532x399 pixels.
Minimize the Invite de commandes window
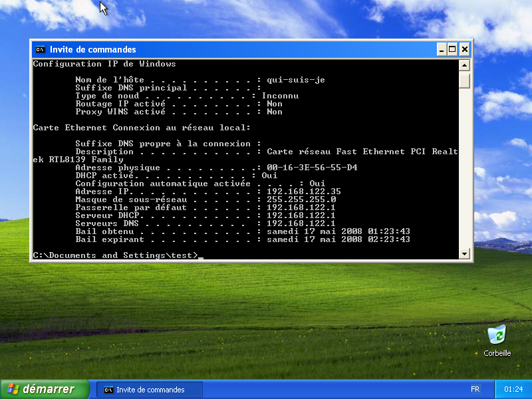point(441,49)
